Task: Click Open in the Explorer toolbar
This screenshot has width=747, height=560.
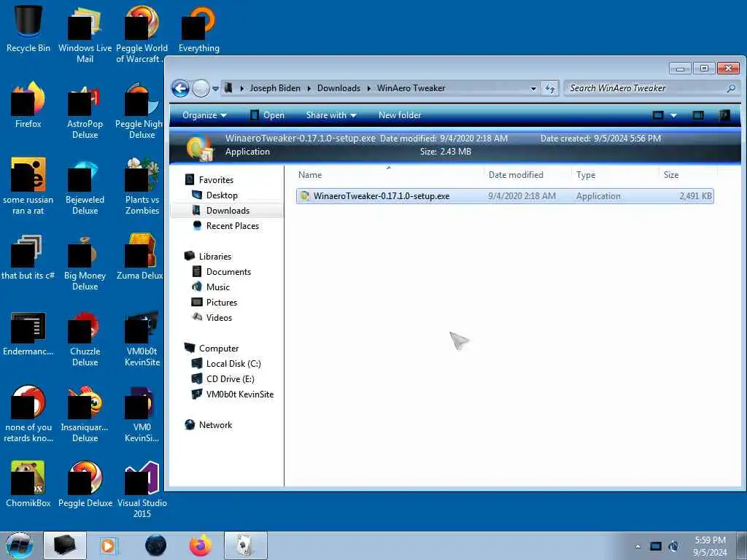Action: [x=267, y=115]
